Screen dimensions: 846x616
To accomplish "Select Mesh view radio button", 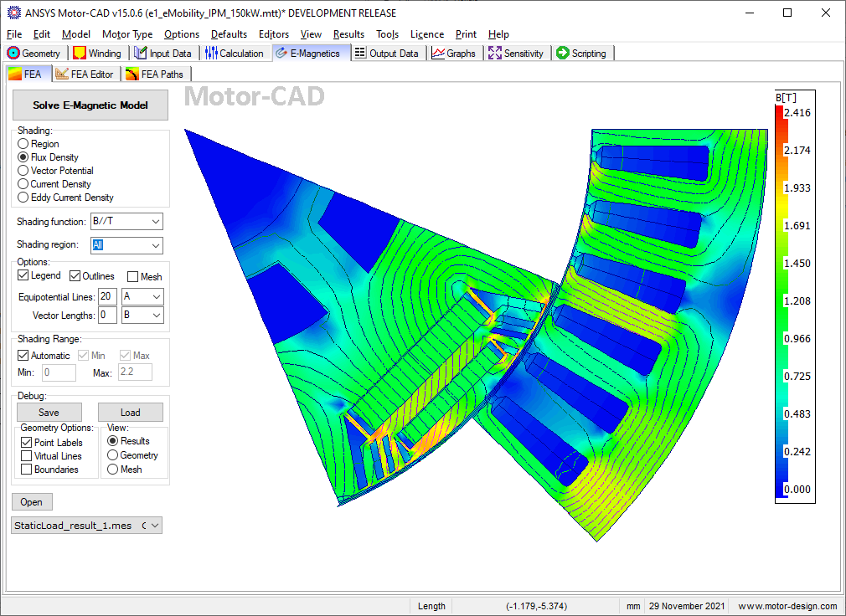I will tap(112, 470).
